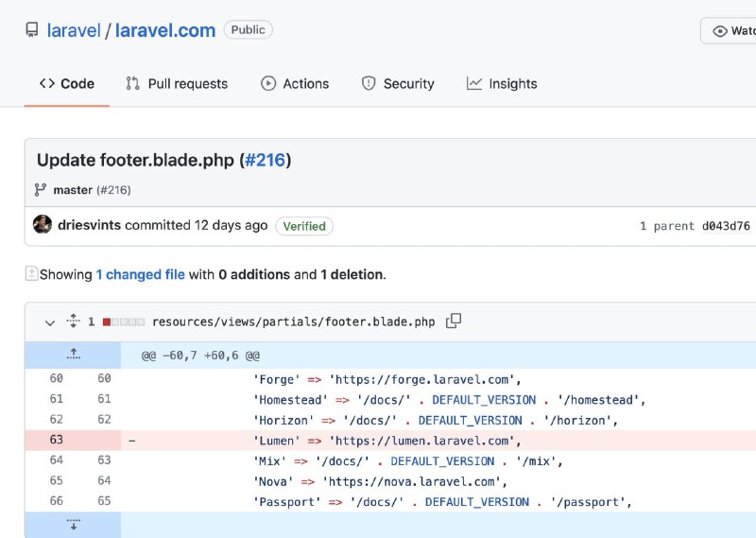The image size is (756, 538).
Task: Open the laravel.com repository link
Action: 164,30
